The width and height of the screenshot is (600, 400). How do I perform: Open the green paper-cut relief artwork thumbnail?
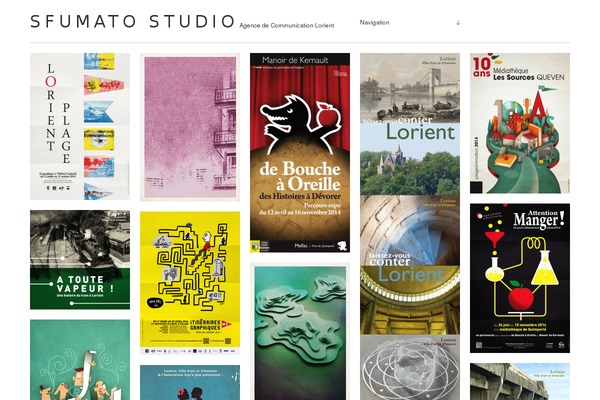[x=300, y=331]
